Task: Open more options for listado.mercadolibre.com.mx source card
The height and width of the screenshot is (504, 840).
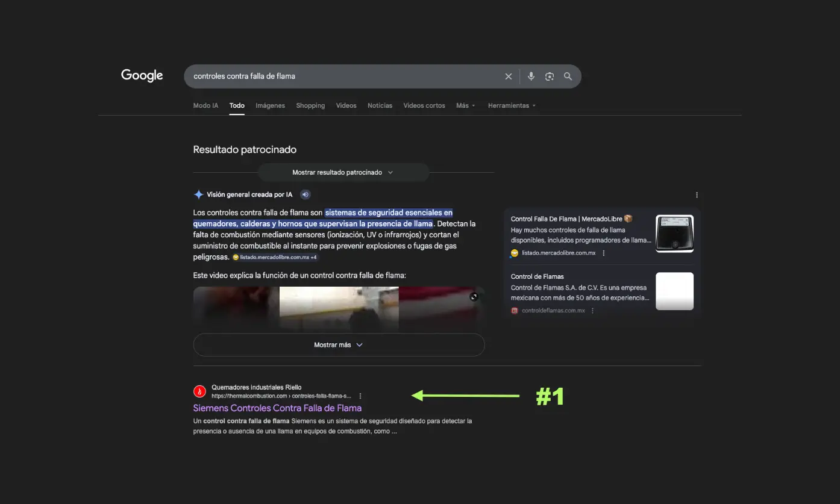Action: (604, 253)
